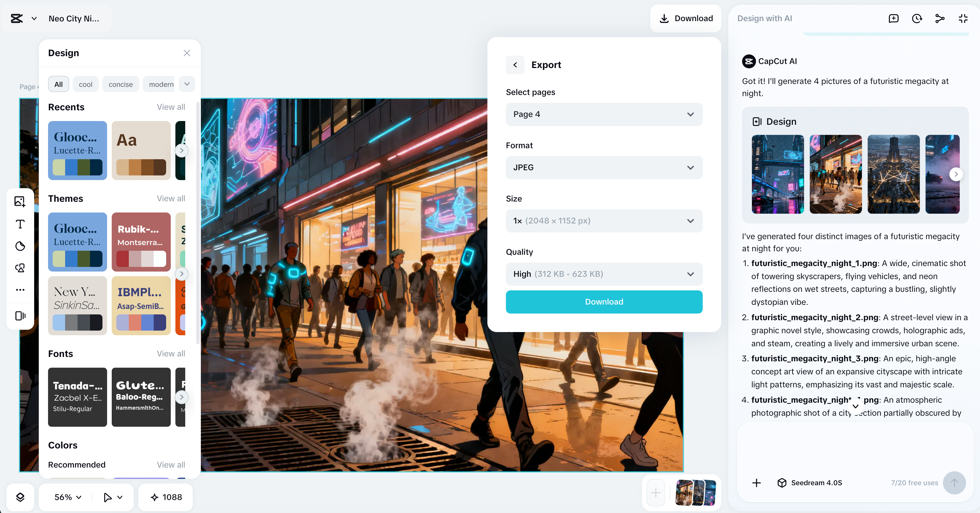980x513 pixels.
Task: Open the layers icon at bottom left
Action: pyautogui.click(x=20, y=497)
